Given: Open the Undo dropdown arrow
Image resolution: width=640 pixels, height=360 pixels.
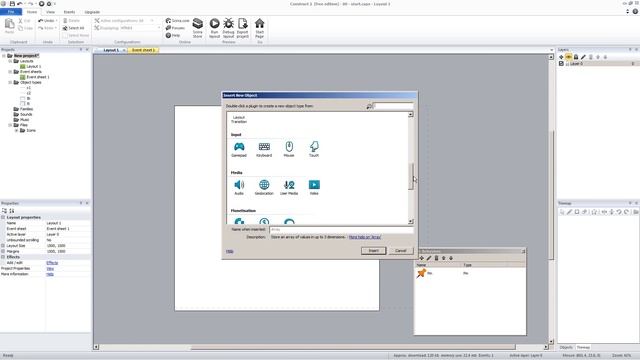Looking at the screenshot, I should [56, 20].
